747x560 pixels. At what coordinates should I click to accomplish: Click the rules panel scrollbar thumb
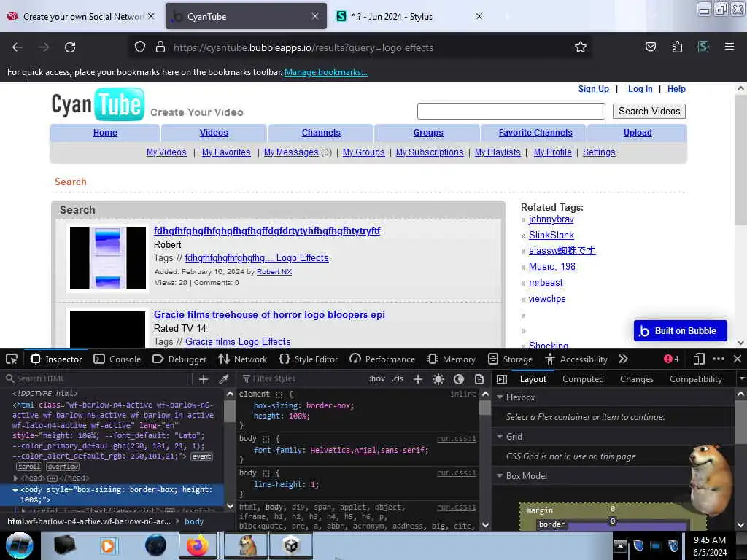pyautogui.click(x=485, y=408)
